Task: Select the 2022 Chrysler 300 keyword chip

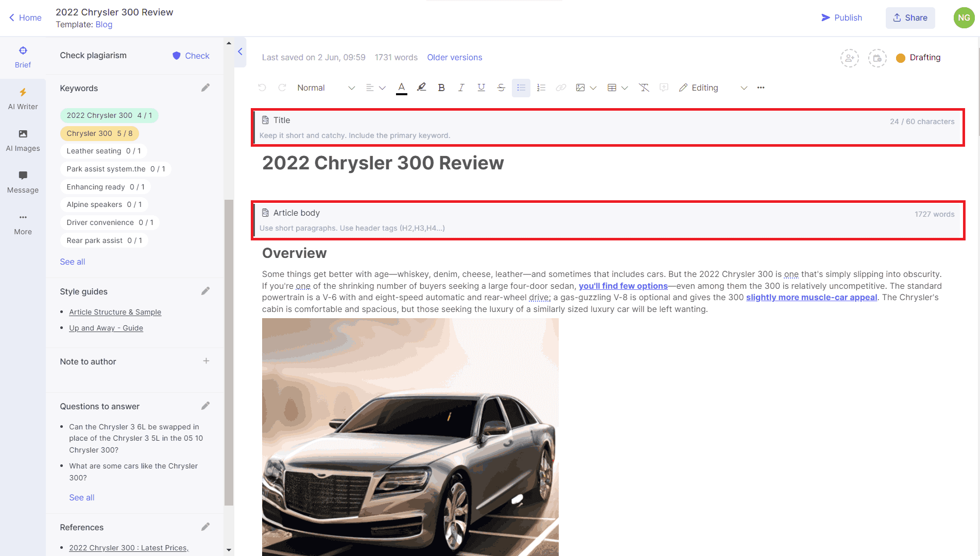Action: pyautogui.click(x=109, y=115)
